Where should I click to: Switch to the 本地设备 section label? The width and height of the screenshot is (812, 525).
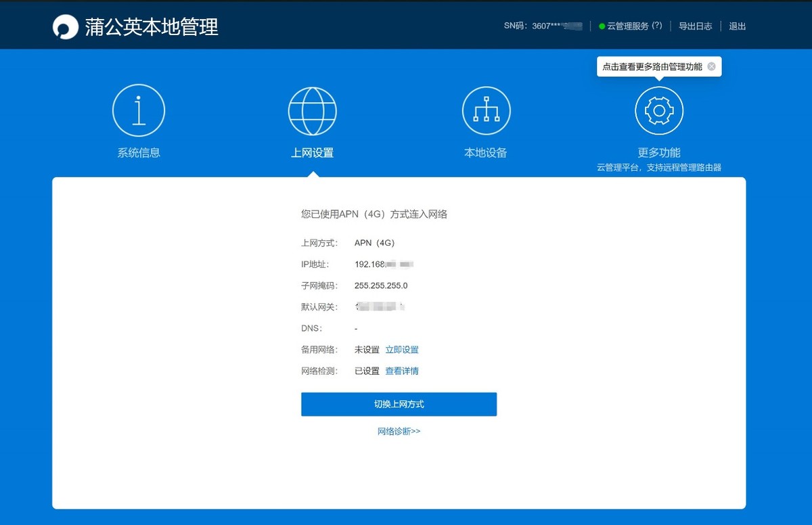(x=485, y=152)
